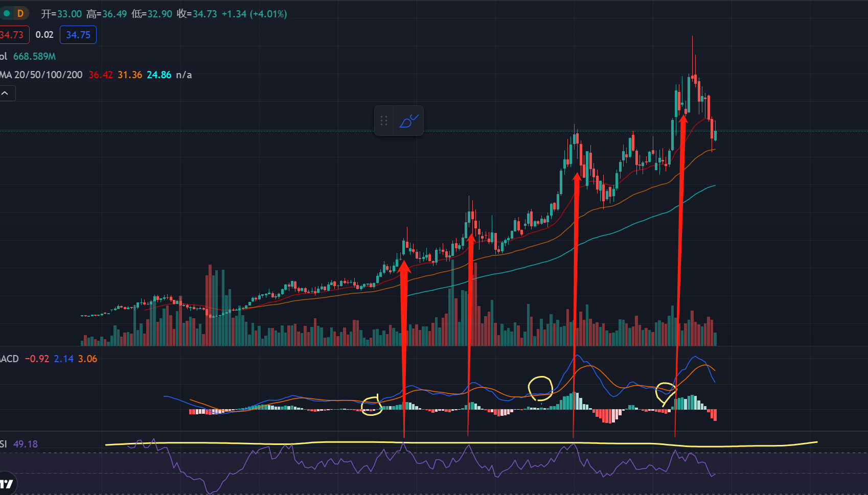This screenshot has height=495, width=868.
Task: Click the MACD value 2.14
Action: click(64, 359)
